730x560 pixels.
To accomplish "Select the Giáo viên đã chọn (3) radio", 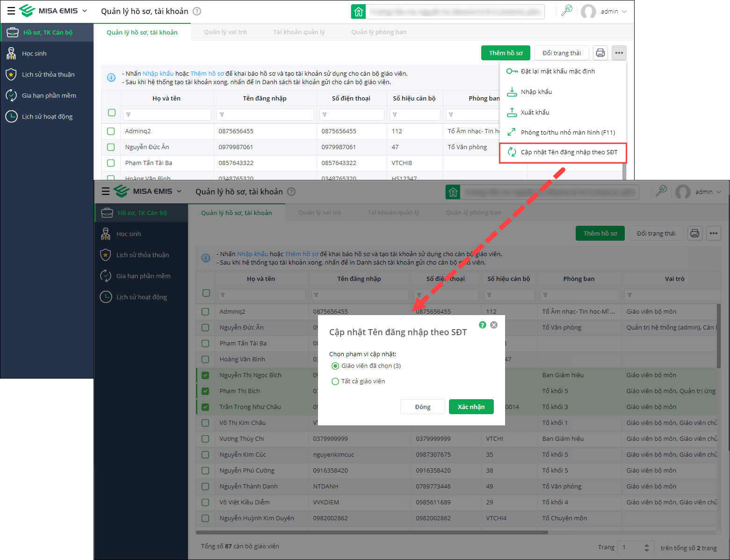I will (335, 366).
